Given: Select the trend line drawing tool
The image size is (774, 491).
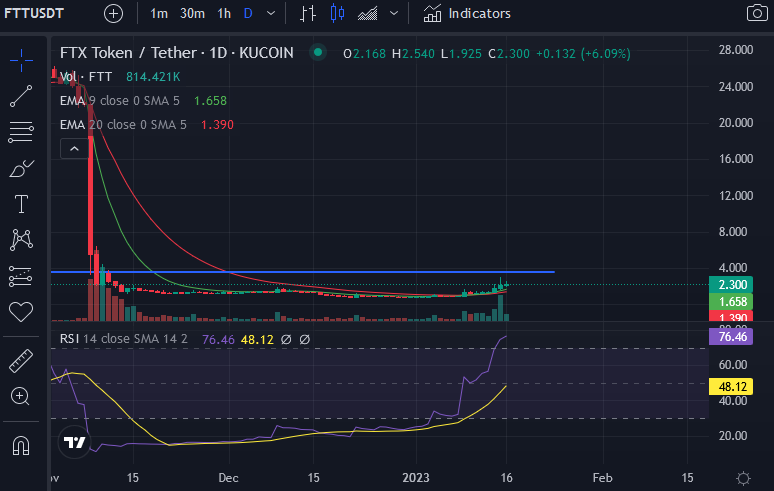Looking at the screenshot, I should click(x=21, y=96).
